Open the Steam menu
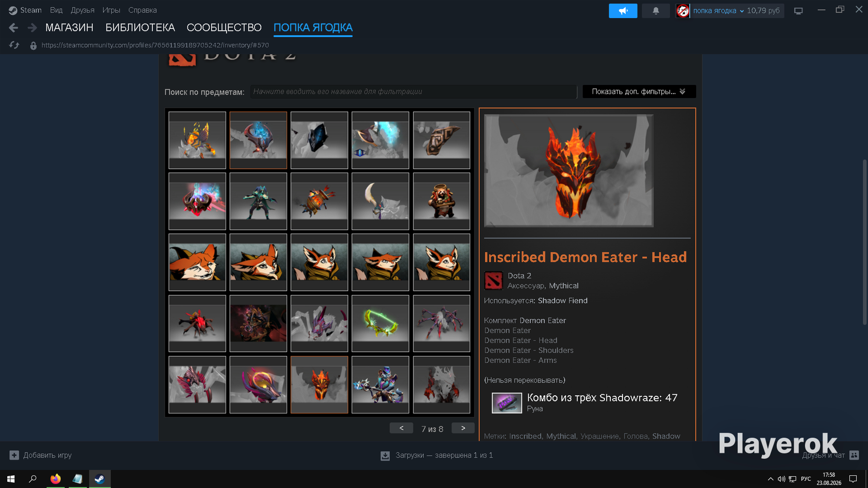Image resolution: width=868 pixels, height=488 pixels. 31,10
